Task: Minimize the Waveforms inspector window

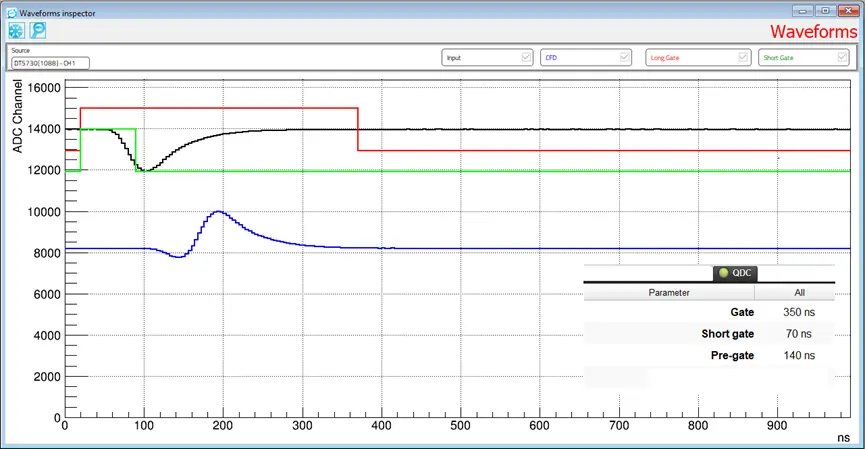Action: [x=803, y=10]
